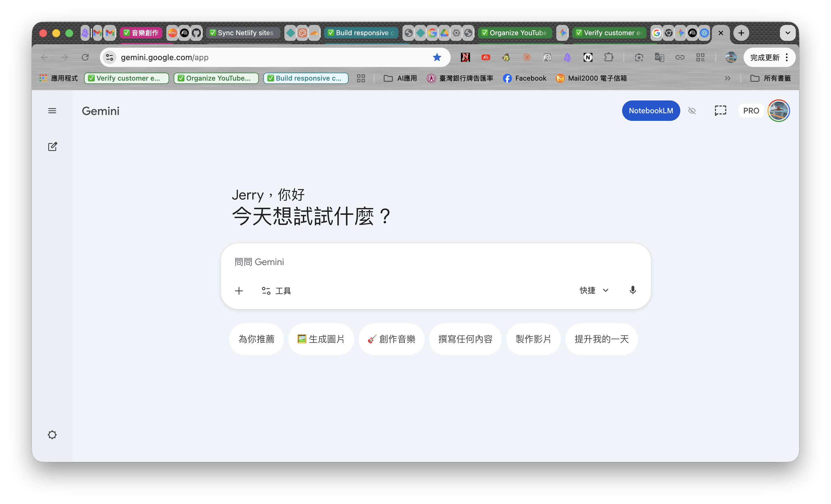Open the 快捷 model selector dropdown
Viewport: 831px width, 504px height.
tap(594, 290)
